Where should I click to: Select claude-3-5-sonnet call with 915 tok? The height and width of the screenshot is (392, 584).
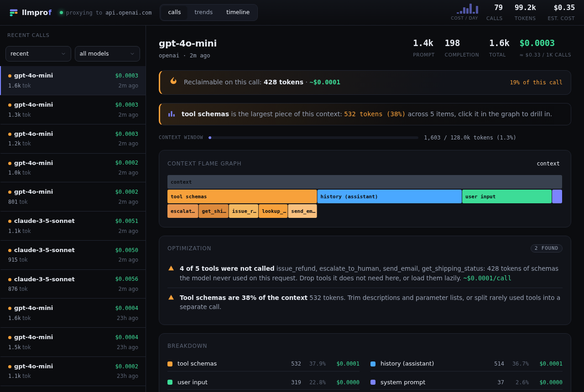pos(73,255)
